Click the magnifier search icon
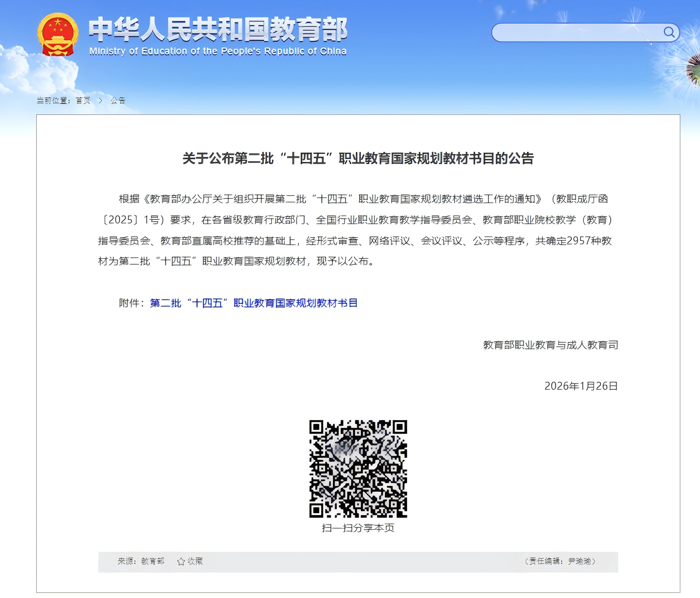 669,32
